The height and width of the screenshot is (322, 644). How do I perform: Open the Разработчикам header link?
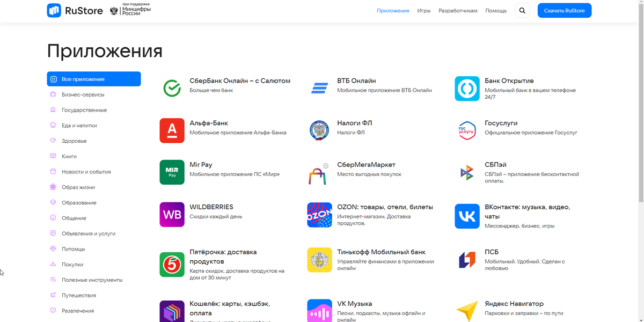[x=458, y=11]
